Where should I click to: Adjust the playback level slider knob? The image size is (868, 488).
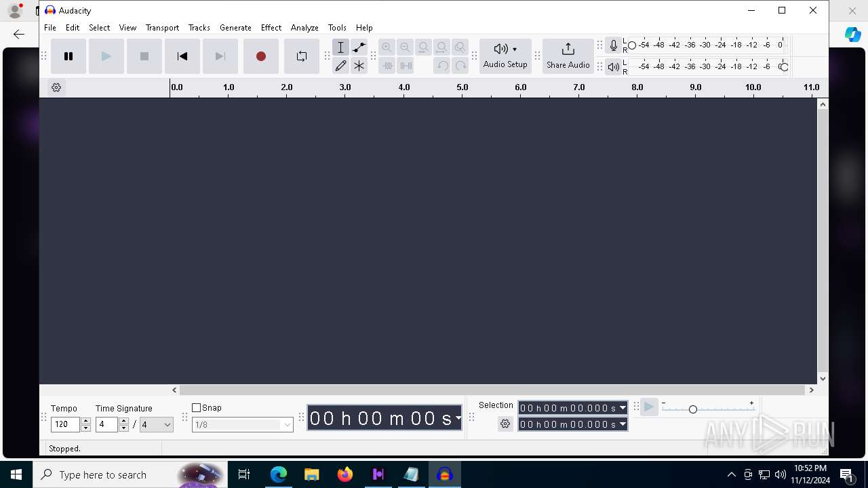(x=784, y=67)
